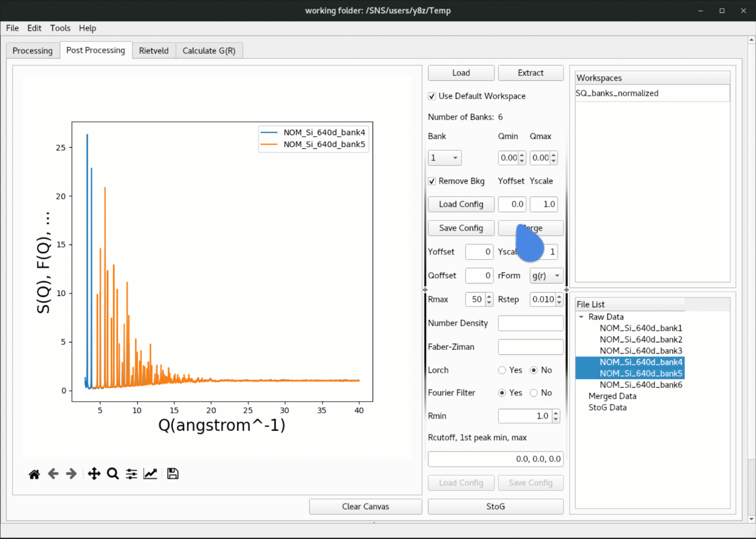Open the Edit axis curve parameters icon

tap(150, 474)
